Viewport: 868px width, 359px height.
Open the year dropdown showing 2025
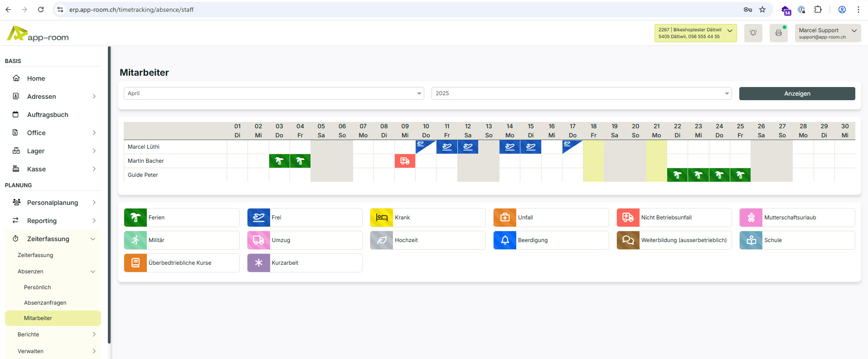point(581,93)
